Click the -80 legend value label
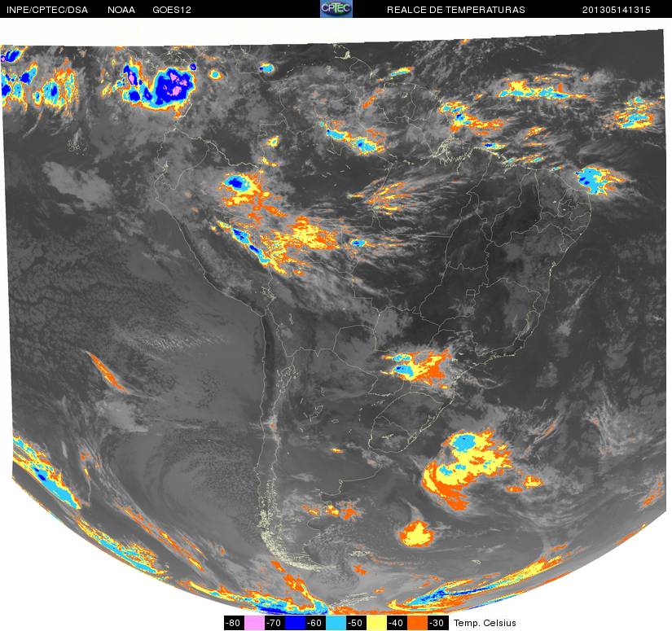Viewport: 672px width, 631px height. [x=234, y=623]
